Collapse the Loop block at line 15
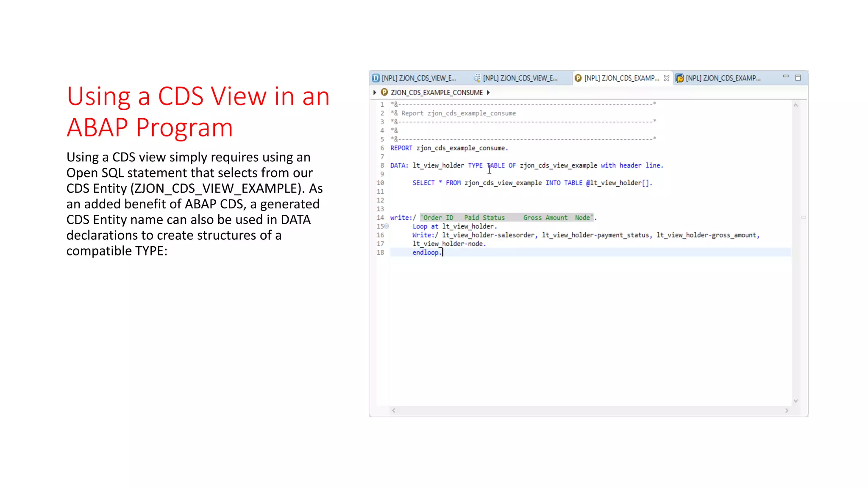The image size is (868, 488). [x=387, y=226]
